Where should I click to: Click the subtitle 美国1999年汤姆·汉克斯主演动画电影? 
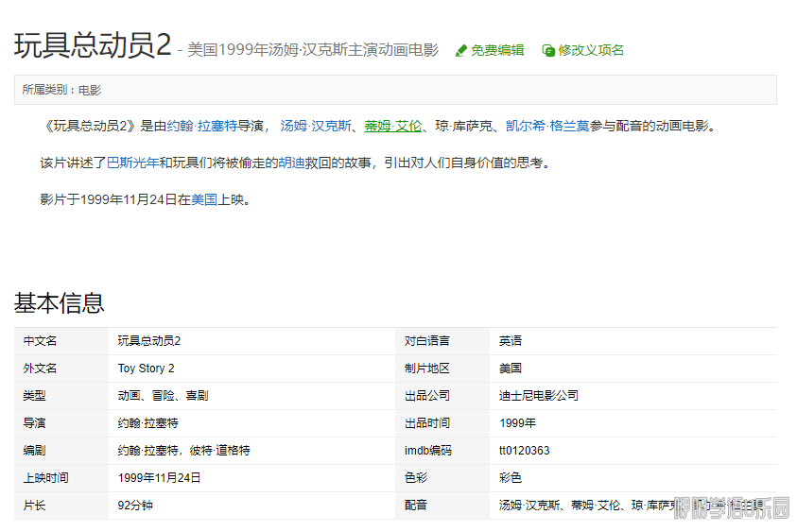pyautogui.click(x=313, y=50)
